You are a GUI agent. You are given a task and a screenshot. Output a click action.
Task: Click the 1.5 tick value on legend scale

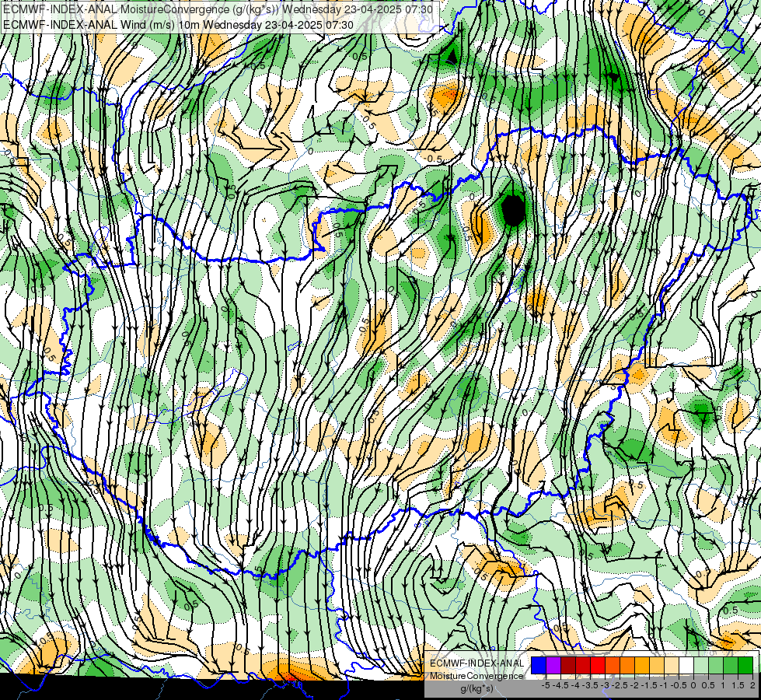[x=738, y=685]
